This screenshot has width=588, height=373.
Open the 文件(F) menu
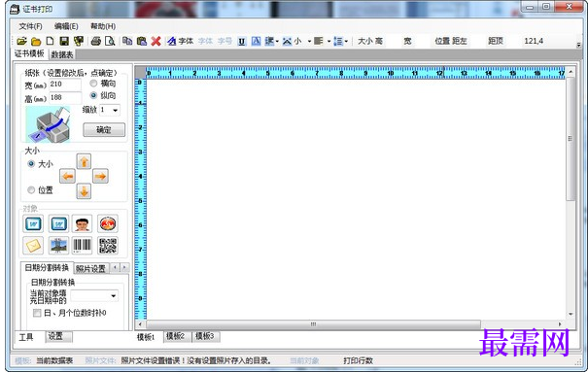coord(30,26)
